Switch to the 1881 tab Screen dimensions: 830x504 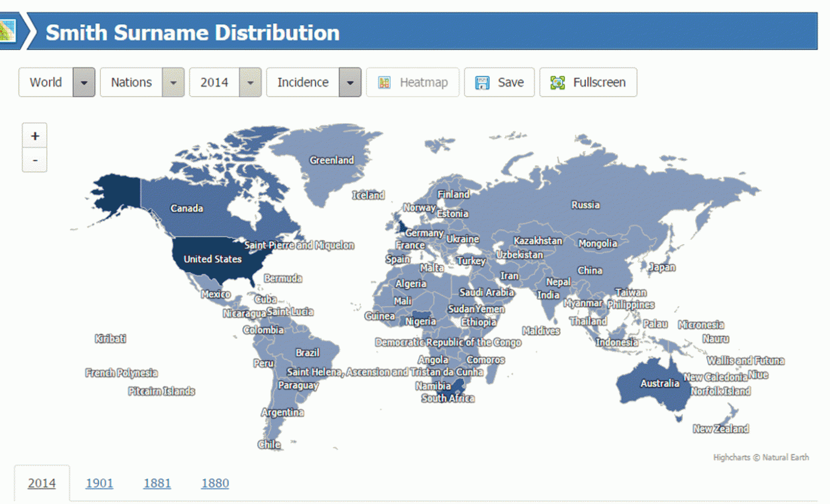(157, 483)
